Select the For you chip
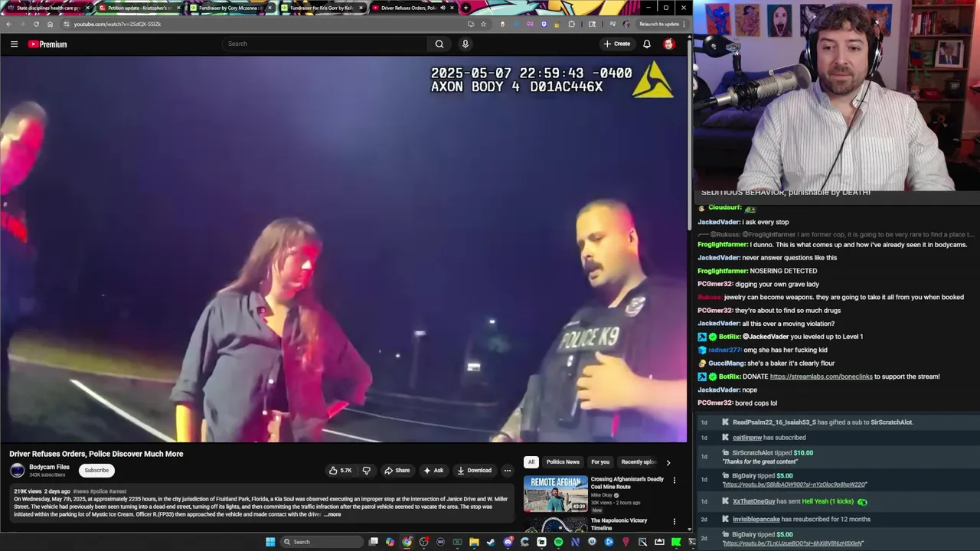This screenshot has width=980, height=551. [x=600, y=461]
